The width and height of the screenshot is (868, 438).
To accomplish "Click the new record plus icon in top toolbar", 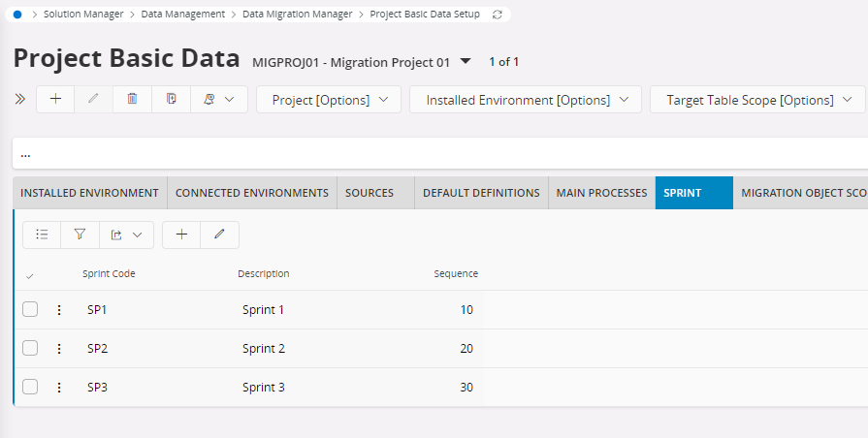I will coord(55,100).
